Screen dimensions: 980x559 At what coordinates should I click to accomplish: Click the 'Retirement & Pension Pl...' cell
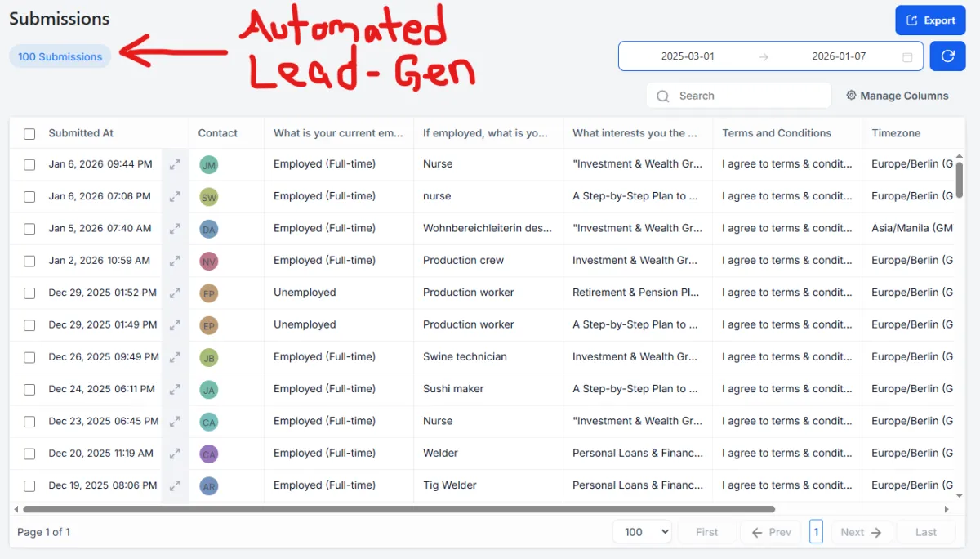637,293
